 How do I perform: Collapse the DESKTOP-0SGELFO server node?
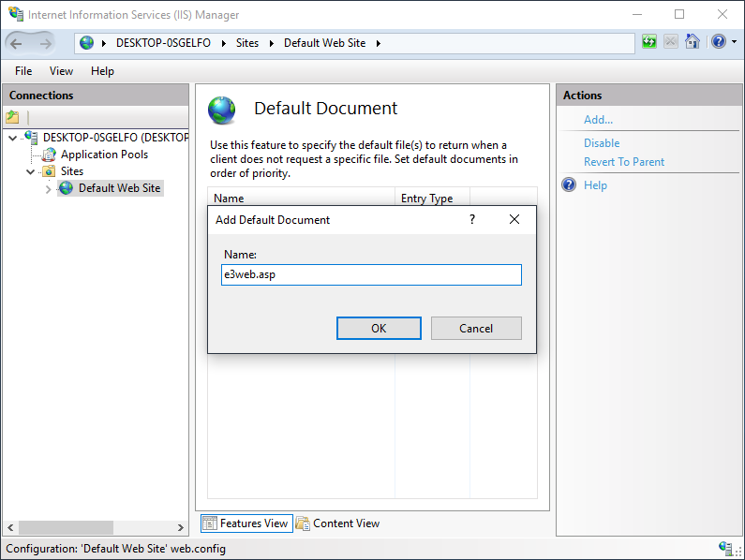pos(12,139)
